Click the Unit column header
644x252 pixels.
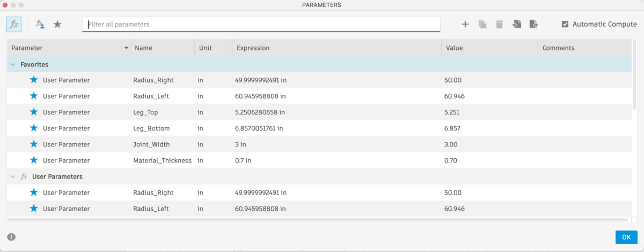coord(213,48)
